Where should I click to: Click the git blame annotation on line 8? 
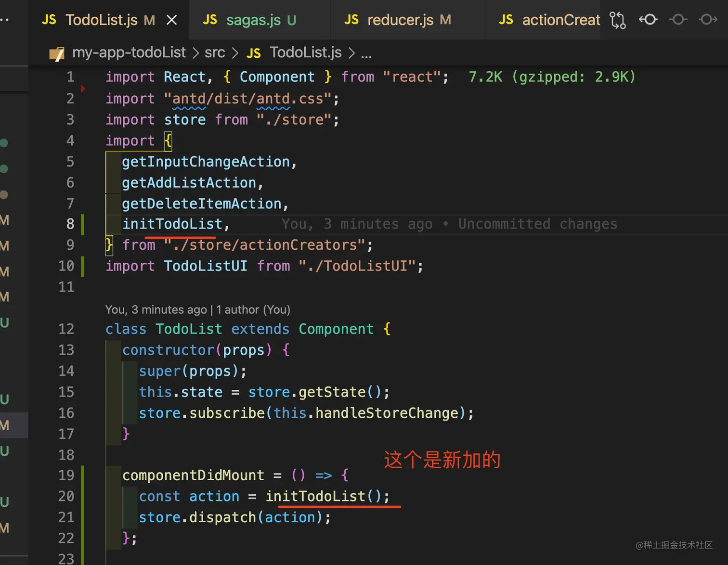(x=449, y=224)
